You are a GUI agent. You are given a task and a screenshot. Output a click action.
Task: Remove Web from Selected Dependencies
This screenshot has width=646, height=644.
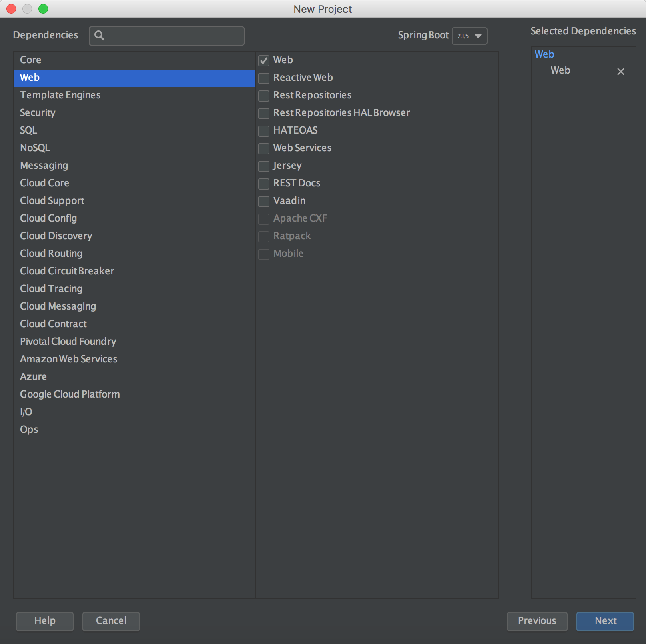[x=621, y=72]
